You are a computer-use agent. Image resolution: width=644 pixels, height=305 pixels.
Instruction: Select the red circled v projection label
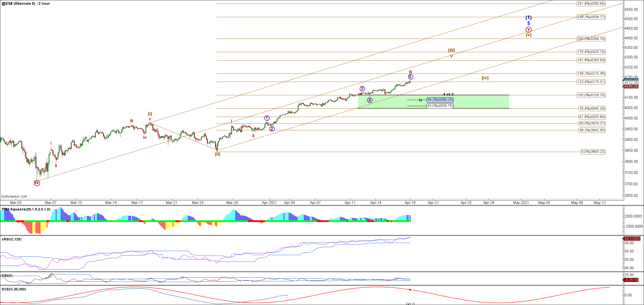click(x=529, y=29)
